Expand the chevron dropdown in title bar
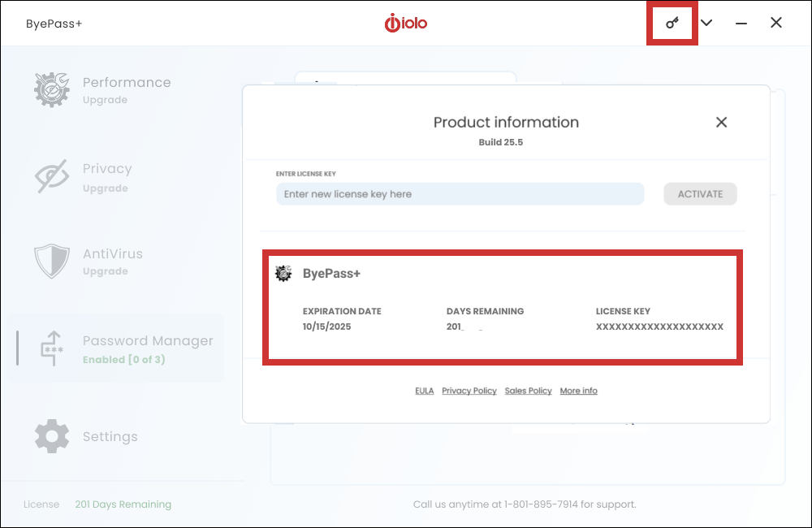Image resolution: width=812 pixels, height=528 pixels. (706, 23)
